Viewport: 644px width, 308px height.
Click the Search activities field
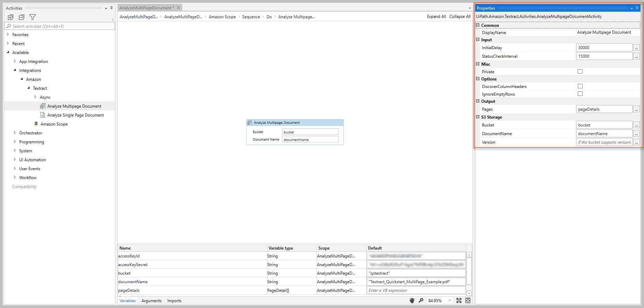point(59,26)
